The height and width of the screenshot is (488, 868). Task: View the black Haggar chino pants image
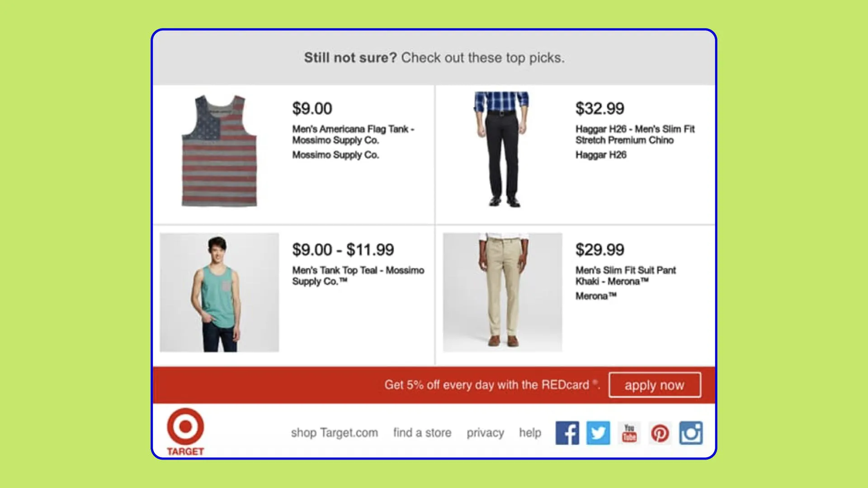pos(502,150)
